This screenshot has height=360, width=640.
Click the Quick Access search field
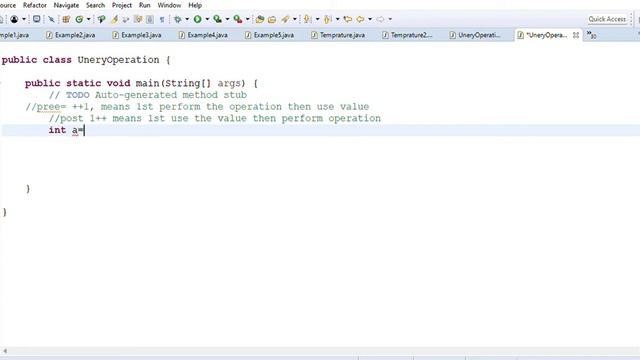click(x=607, y=19)
